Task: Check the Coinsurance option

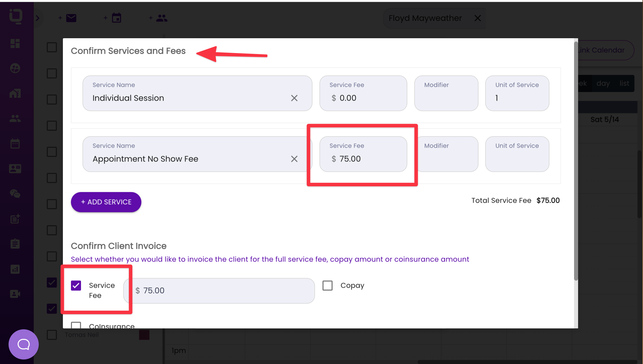Action: tap(76, 326)
